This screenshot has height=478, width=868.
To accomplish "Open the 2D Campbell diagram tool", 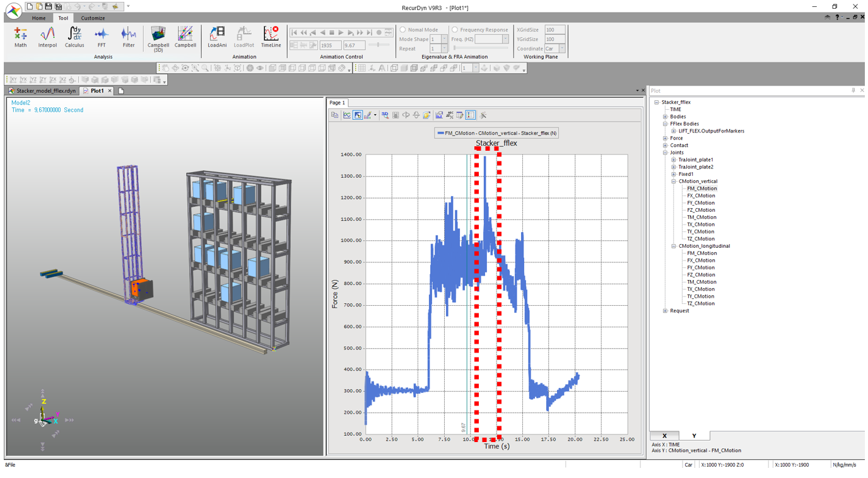I will pos(185,37).
